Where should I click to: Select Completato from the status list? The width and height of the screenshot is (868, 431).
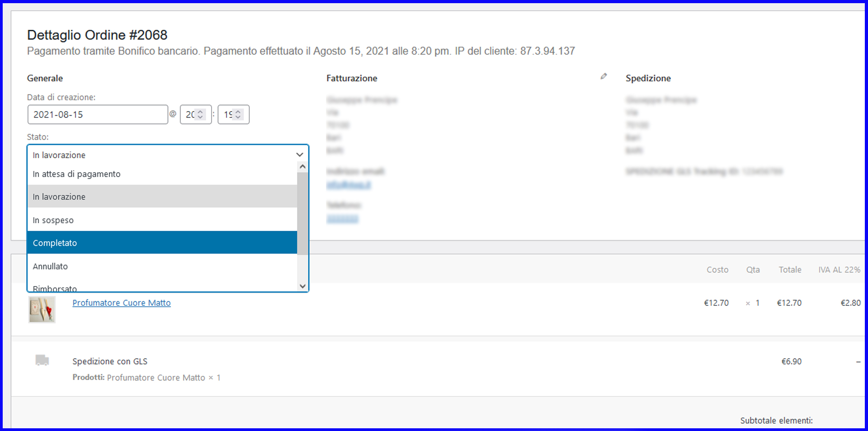pos(162,243)
